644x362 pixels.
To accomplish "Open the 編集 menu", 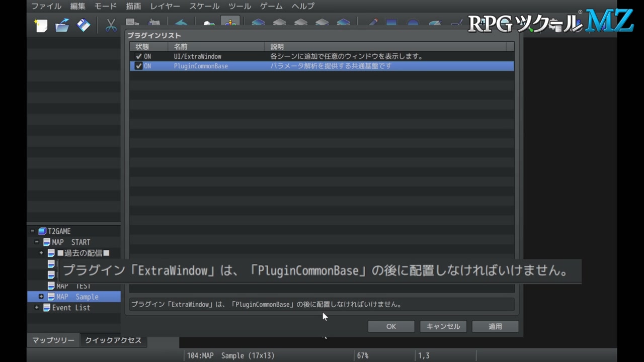I will click(77, 6).
